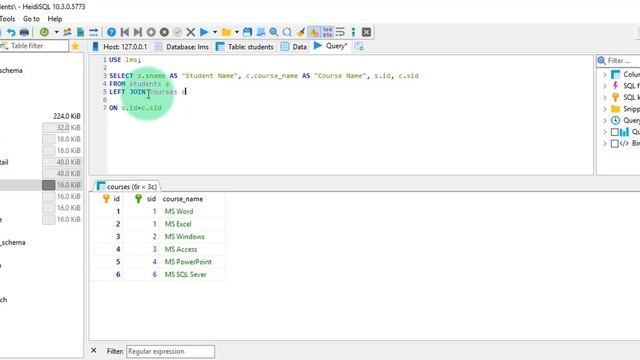
Task: Open the blue Help question mark icon
Action: (111, 32)
